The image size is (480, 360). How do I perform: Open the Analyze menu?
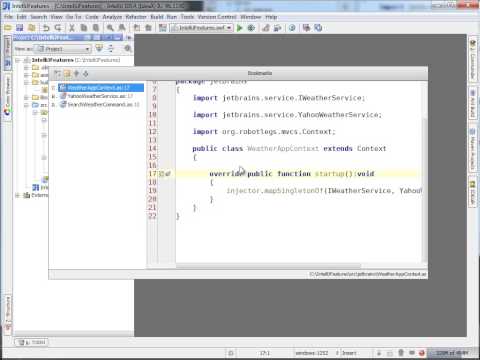[112, 17]
